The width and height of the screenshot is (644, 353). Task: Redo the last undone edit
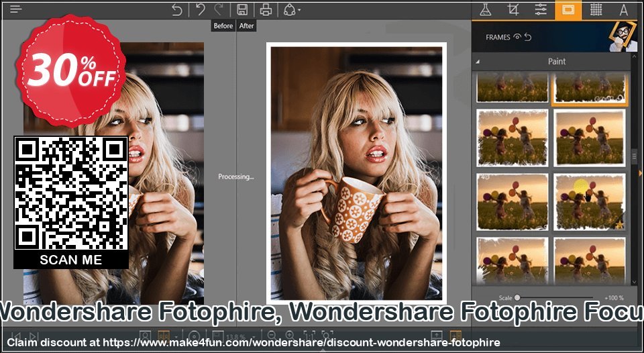(x=219, y=9)
